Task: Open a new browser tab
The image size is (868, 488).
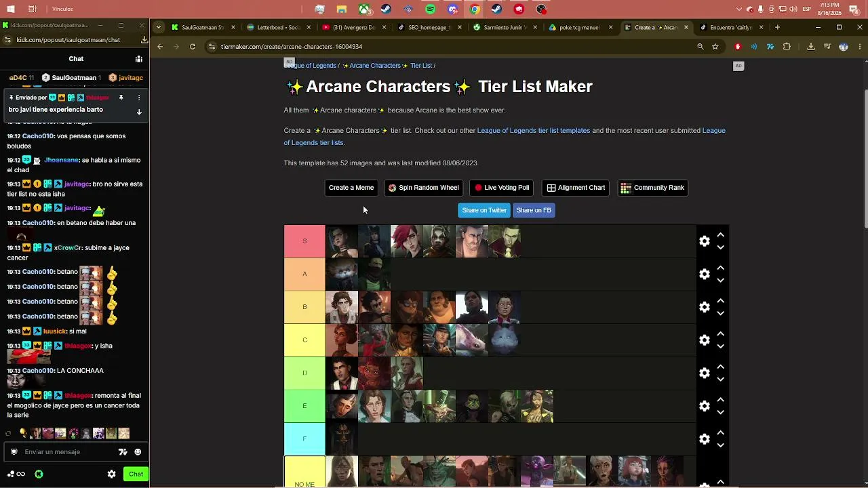Action: click(x=777, y=28)
